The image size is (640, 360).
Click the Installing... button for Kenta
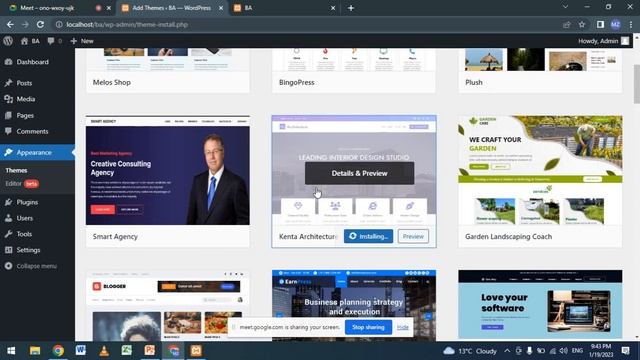[368, 236]
